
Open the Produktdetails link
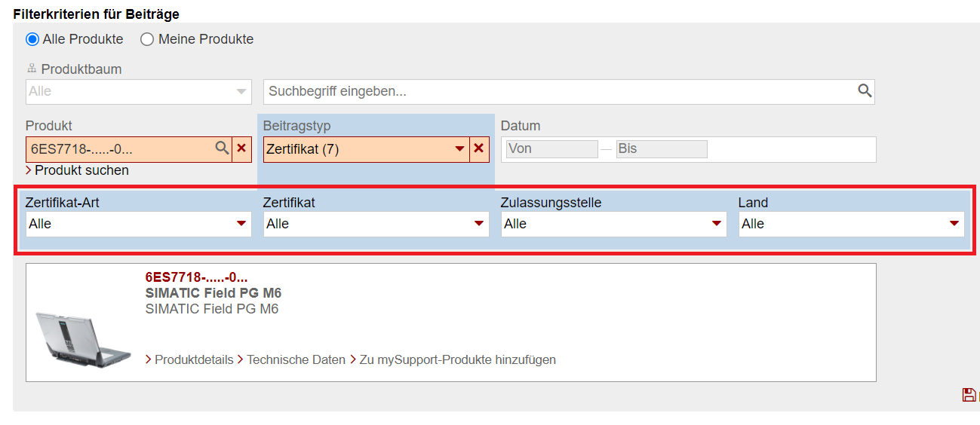(x=194, y=360)
